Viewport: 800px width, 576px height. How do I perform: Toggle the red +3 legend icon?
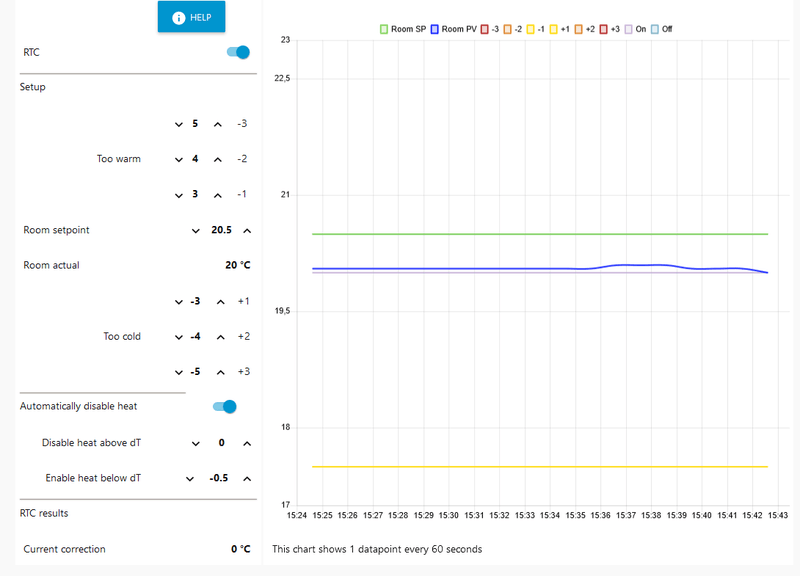pyautogui.click(x=601, y=28)
